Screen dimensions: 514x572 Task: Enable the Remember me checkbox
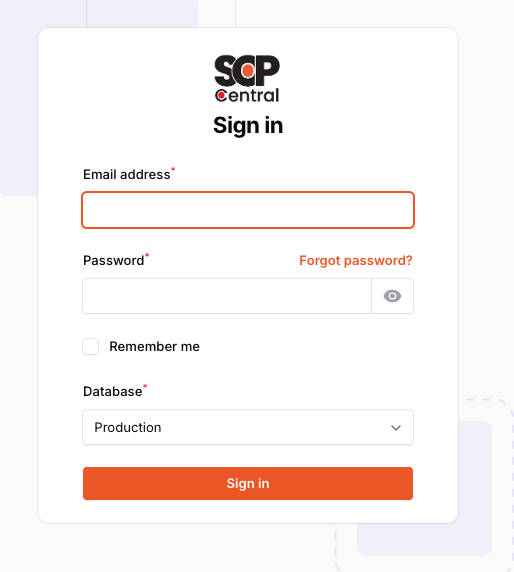[x=90, y=346]
